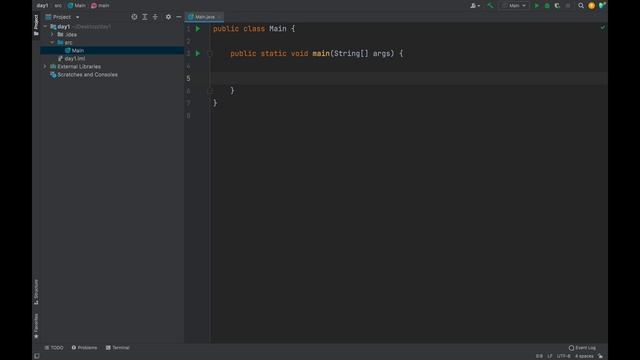Click the Debug bug icon in toolbar
640x360 pixels.
547,6
